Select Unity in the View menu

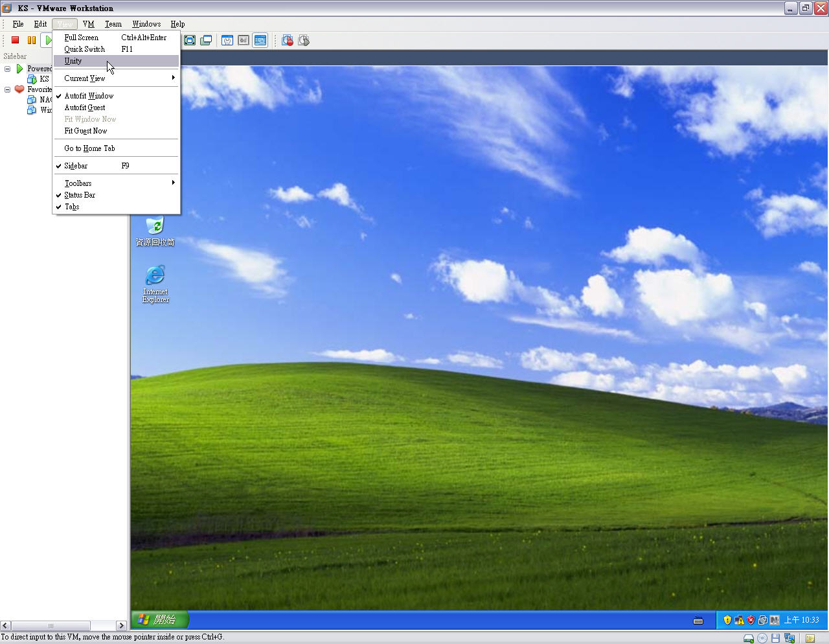point(115,61)
